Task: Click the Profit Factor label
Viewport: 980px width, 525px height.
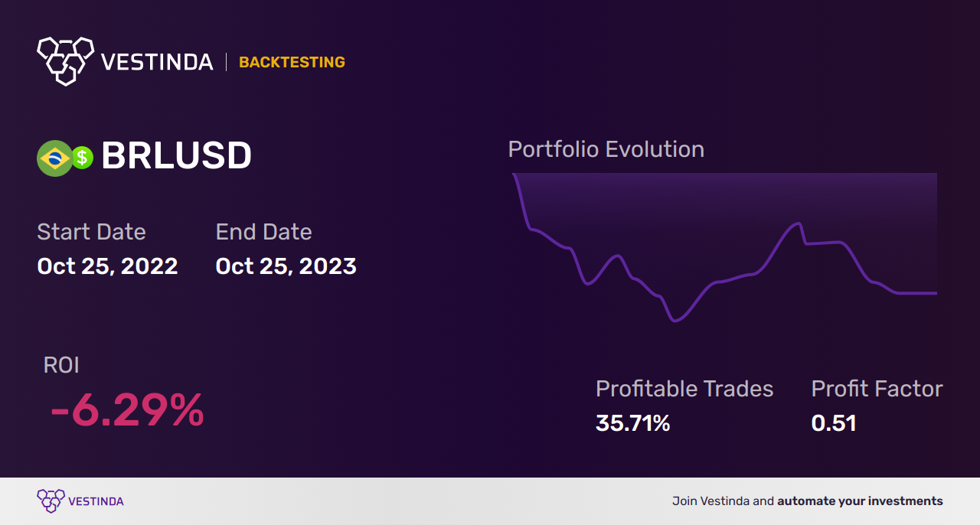Action: point(877,389)
